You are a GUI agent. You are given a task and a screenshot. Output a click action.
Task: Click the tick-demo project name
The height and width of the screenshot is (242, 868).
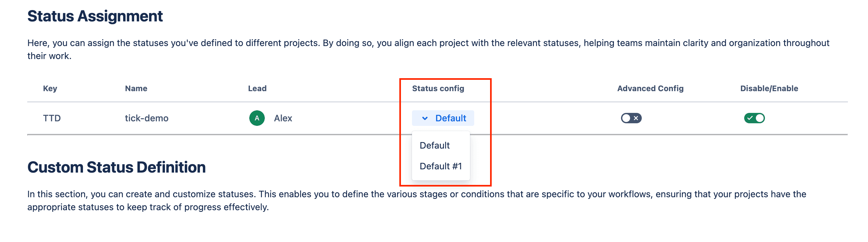[146, 118]
